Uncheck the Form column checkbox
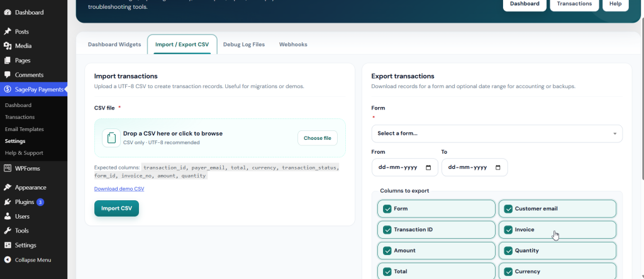644x279 pixels. [387, 208]
